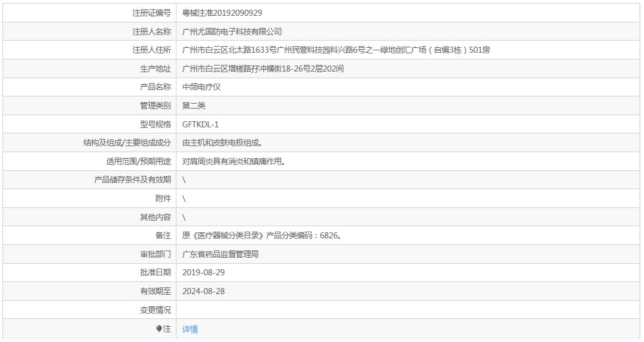Click the 生产地址 label
The height and width of the screenshot is (342, 644).
pyautogui.click(x=155, y=69)
